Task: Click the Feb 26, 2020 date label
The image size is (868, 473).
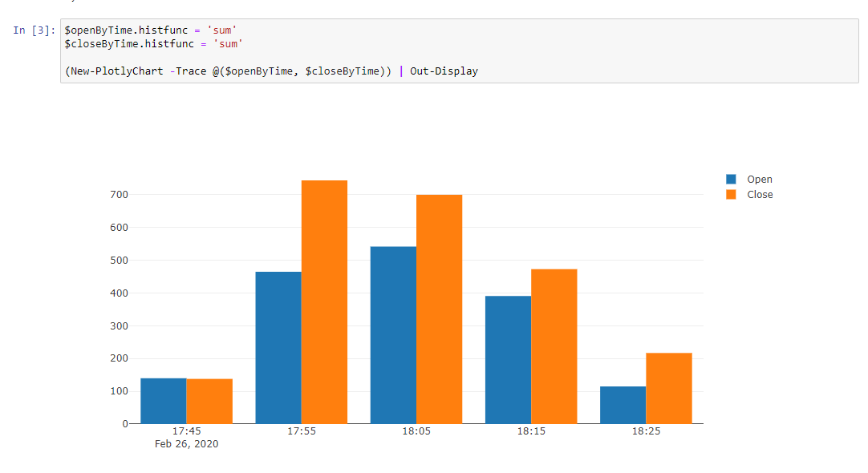Action: tap(186, 443)
